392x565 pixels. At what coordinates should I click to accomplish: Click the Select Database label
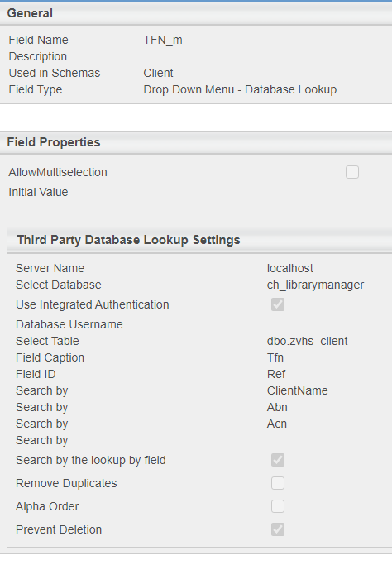coord(59,285)
